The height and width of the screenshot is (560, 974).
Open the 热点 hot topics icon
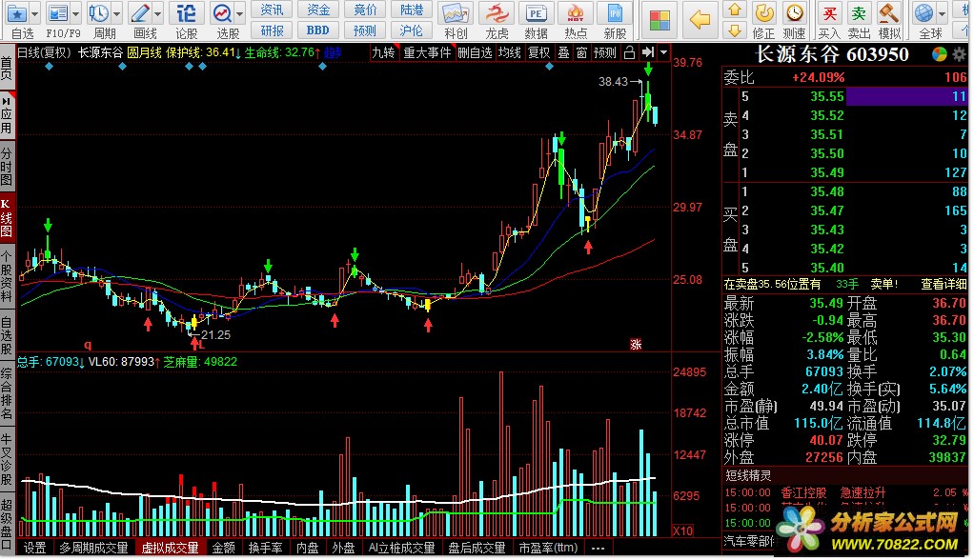click(x=576, y=13)
